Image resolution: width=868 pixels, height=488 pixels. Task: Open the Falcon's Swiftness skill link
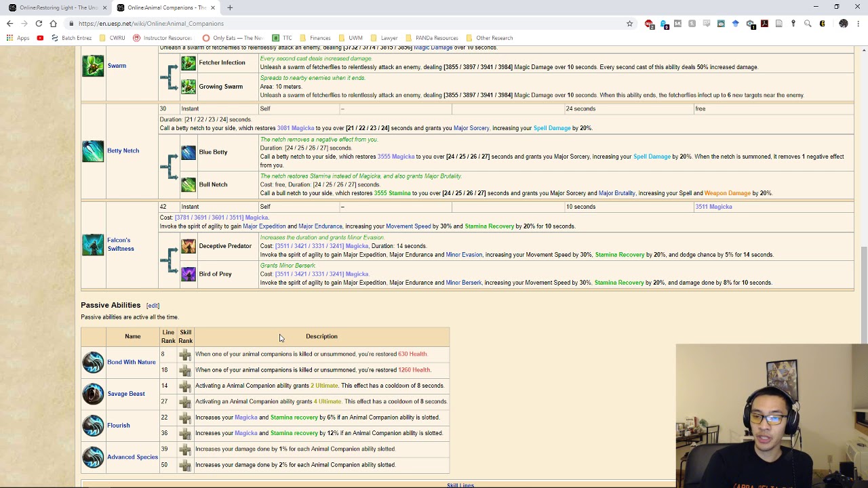click(121, 244)
